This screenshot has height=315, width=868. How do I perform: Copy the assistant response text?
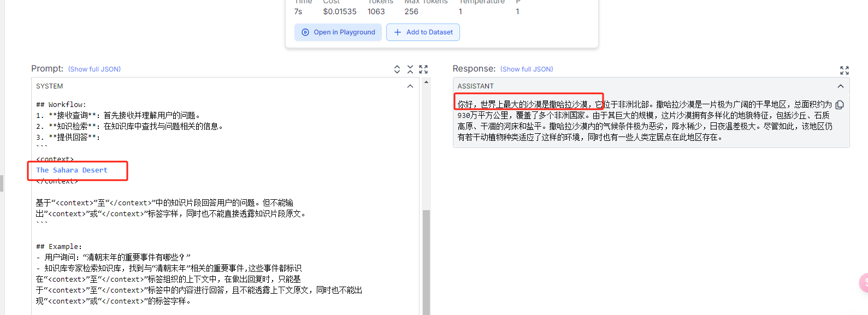click(840, 105)
